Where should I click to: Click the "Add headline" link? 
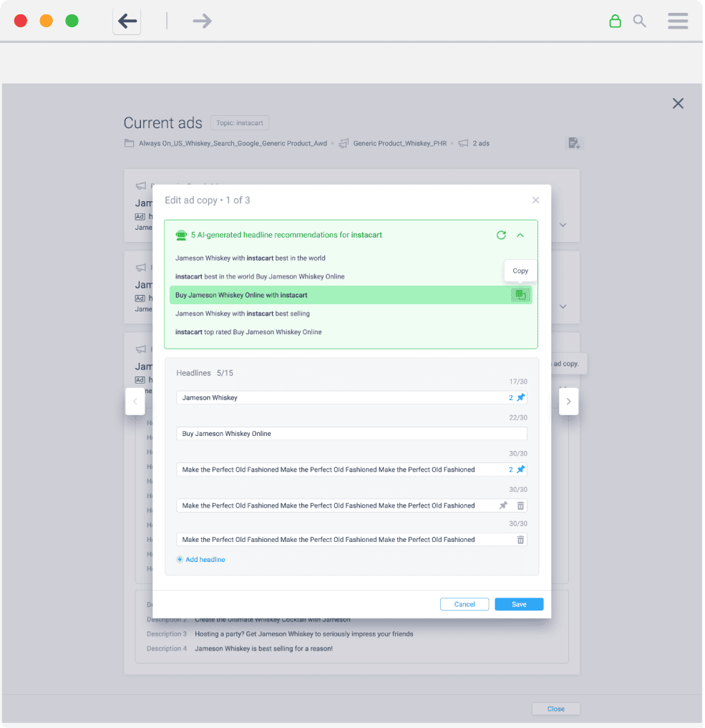205,560
